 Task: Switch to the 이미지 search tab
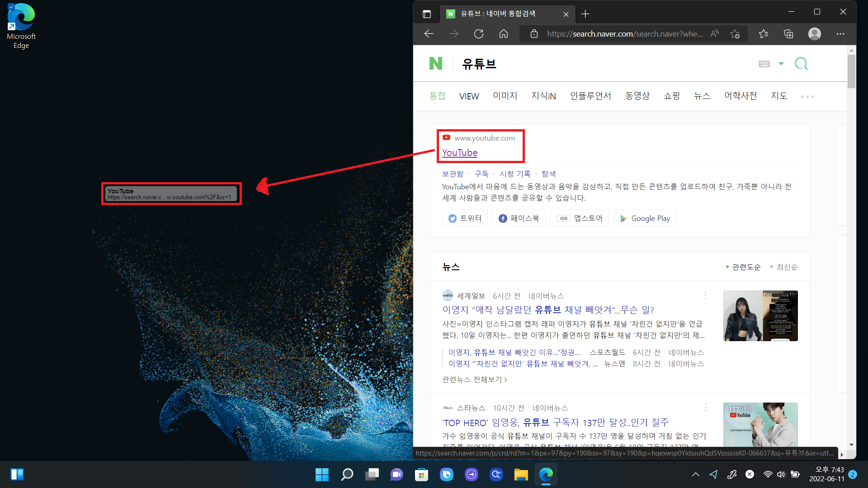(505, 96)
